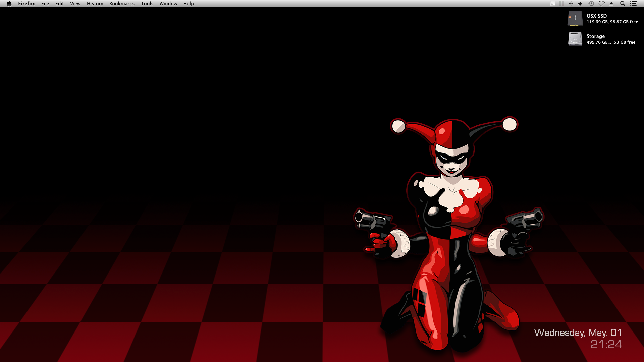The image size is (644, 362).
Task: Click the input source keyboard icon
Action: coord(553,4)
